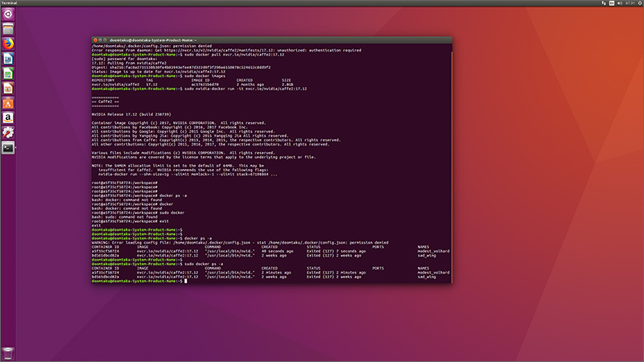
Task: Open the Amazon launcher icon
Action: point(8,118)
